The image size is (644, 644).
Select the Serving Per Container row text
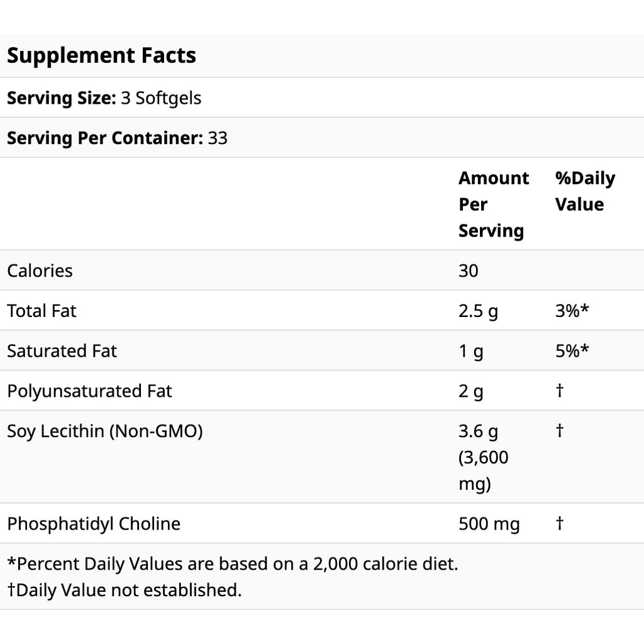[117, 138]
